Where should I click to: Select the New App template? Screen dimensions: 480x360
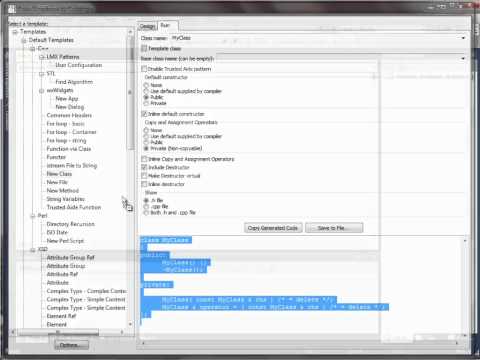[67, 99]
